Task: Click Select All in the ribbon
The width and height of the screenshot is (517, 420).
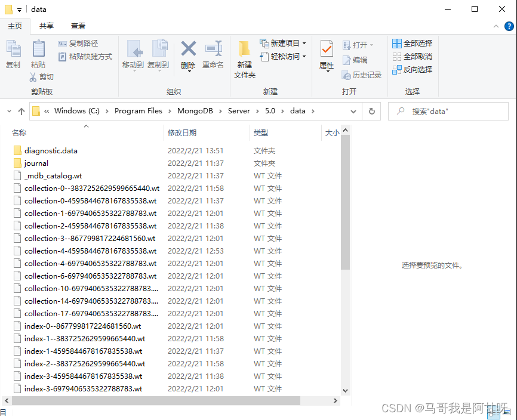Action: tap(412, 44)
